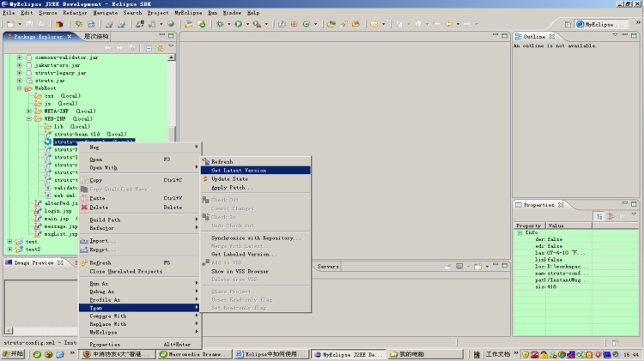
Task: Switch to the 层次结构 tab
Action: (96, 37)
